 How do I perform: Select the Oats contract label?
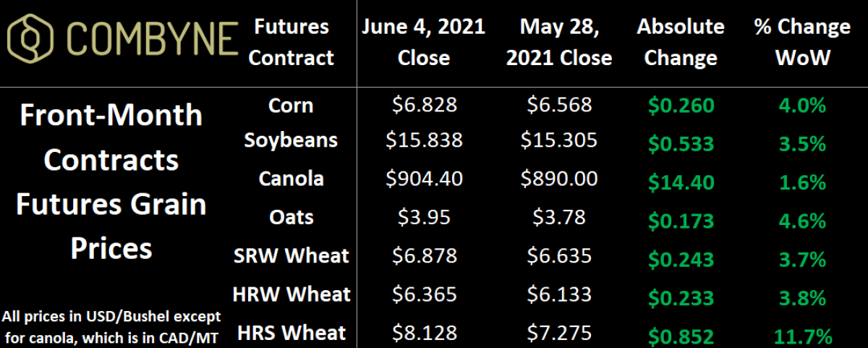tap(291, 216)
